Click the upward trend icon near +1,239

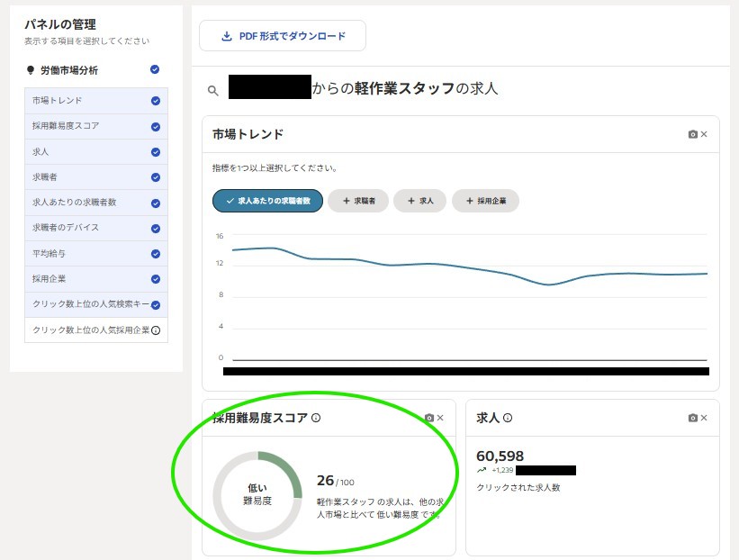click(482, 470)
